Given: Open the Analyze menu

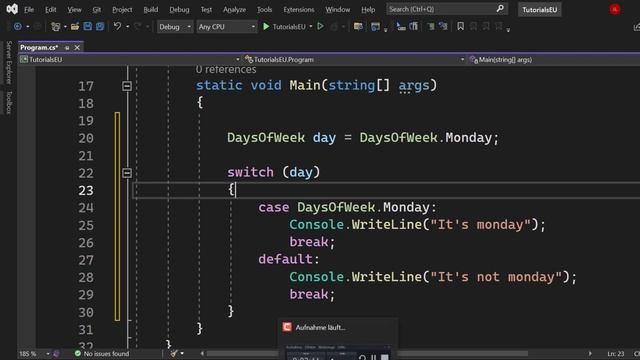Looking at the screenshot, I should (x=234, y=9).
